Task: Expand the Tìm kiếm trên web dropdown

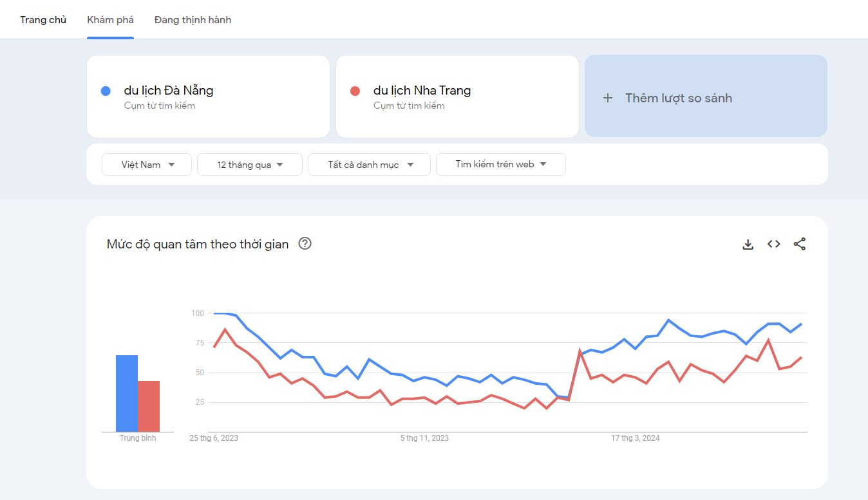Action: (x=500, y=164)
